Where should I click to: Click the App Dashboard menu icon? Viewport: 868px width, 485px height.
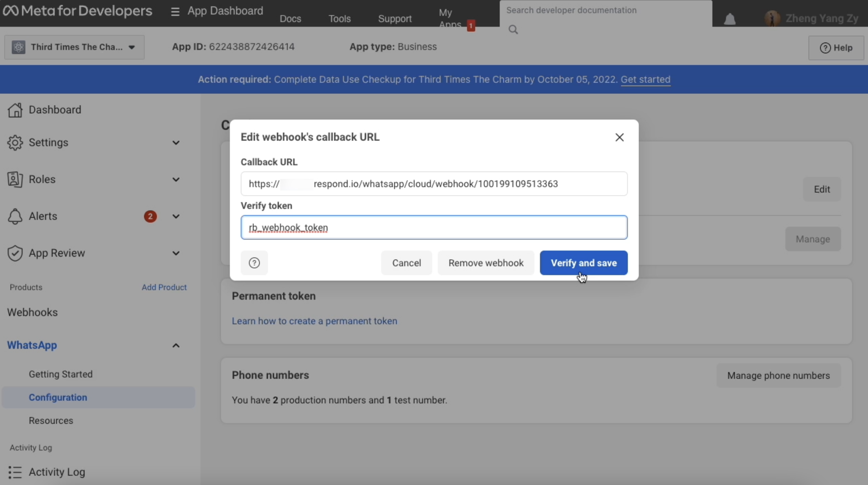175,10
